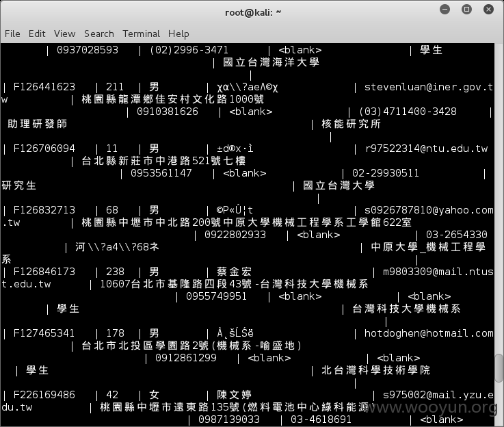The width and height of the screenshot is (504, 427).
Task: Click the number 03-4618691
Action: pos(321,419)
